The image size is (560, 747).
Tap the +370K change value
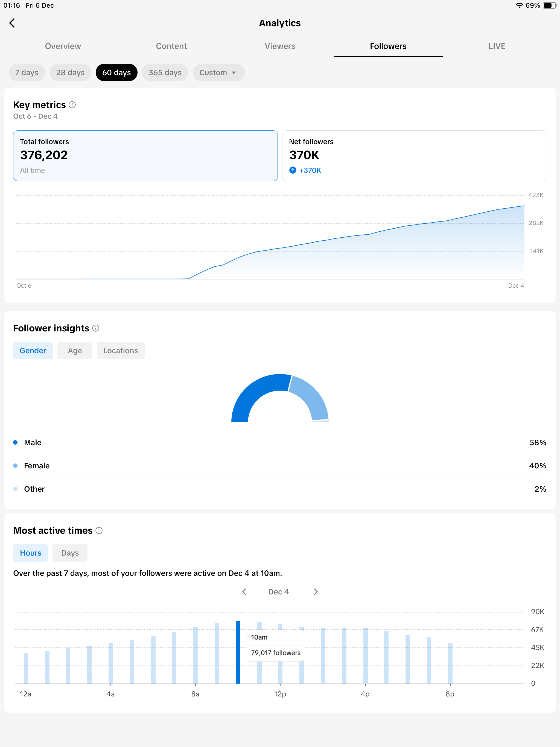(x=310, y=170)
